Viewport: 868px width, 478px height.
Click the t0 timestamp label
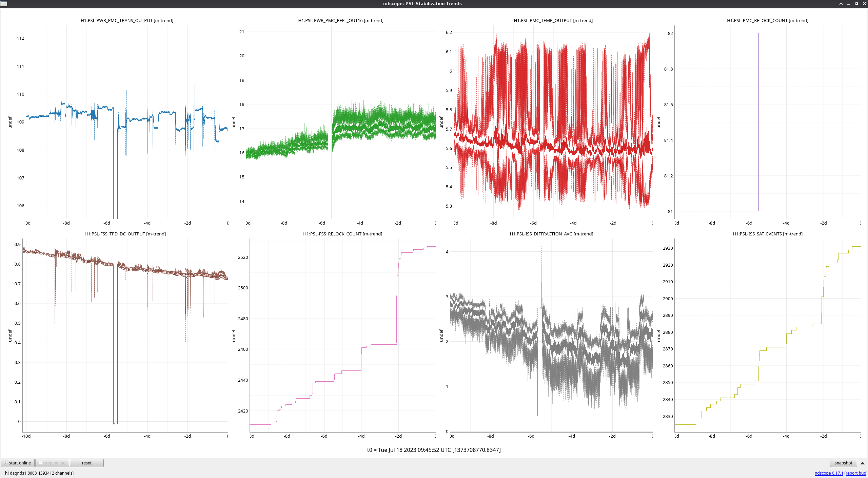point(434,450)
